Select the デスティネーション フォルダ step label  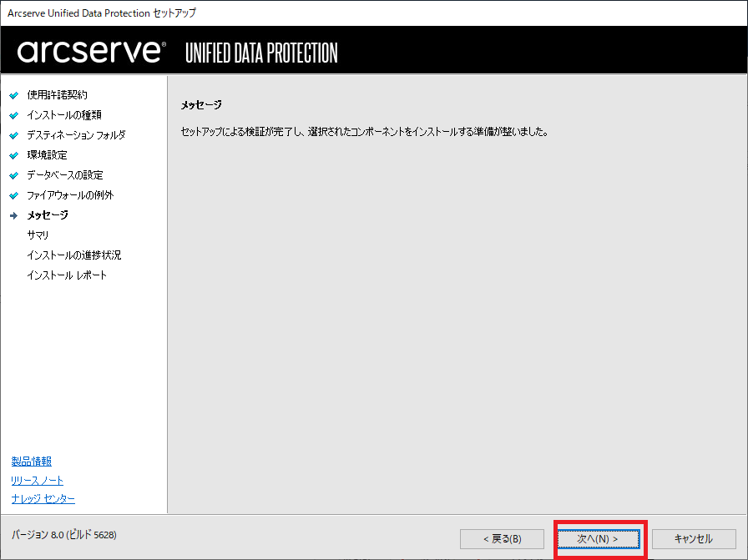(76, 135)
